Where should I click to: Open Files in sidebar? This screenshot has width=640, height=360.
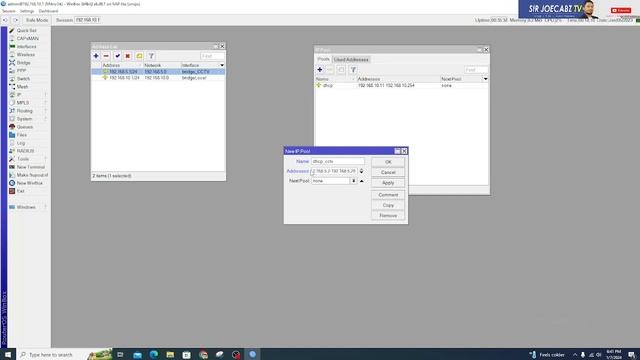22,135
